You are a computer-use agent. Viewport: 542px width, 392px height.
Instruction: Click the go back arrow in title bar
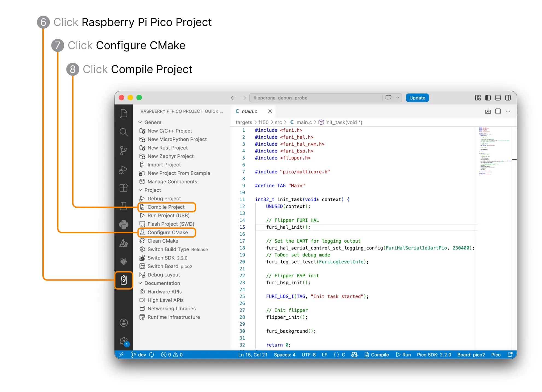(x=233, y=98)
